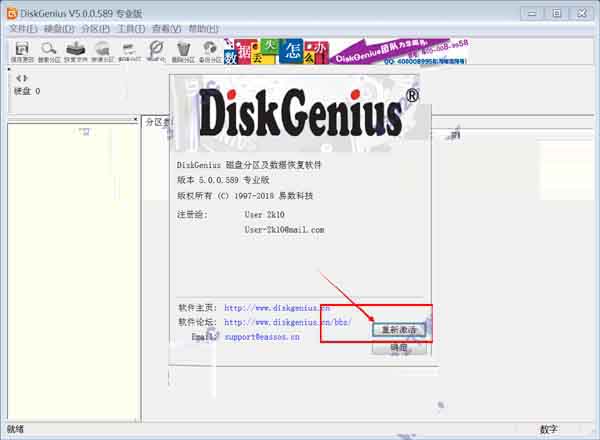Click the right disk navigation arrow
Screen dimensions: 600x440
pos(26,78)
